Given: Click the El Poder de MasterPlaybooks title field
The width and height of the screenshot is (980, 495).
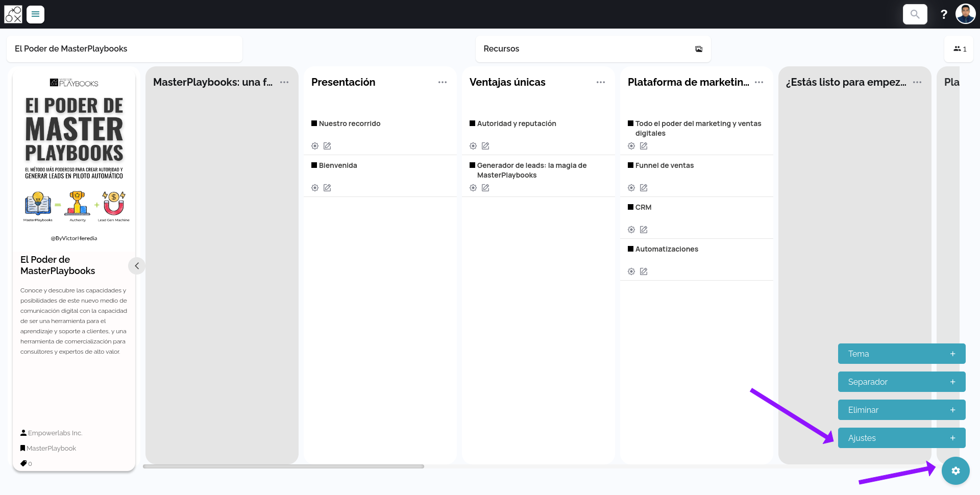Looking at the screenshot, I should 125,49.
